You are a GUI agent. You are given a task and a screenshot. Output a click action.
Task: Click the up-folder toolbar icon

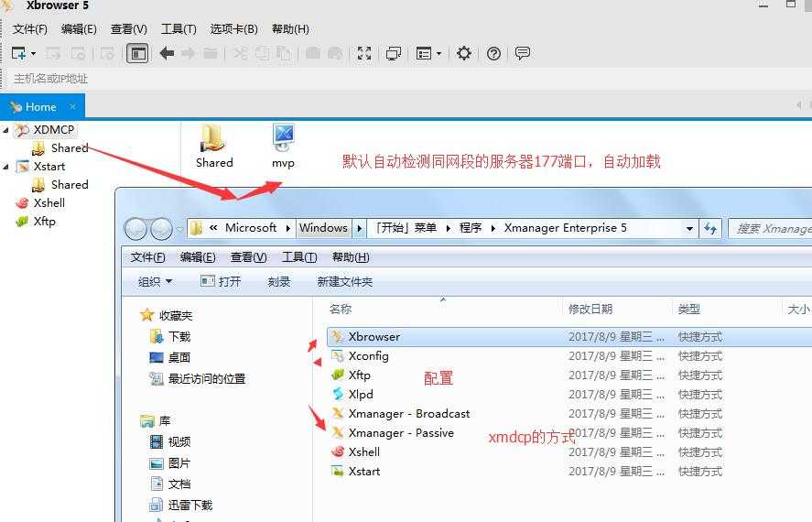click(x=210, y=53)
